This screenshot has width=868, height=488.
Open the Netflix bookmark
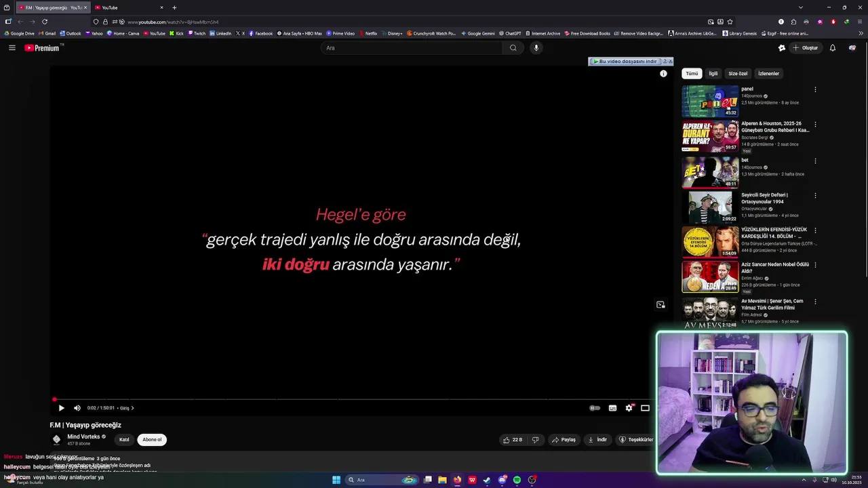[x=369, y=33]
